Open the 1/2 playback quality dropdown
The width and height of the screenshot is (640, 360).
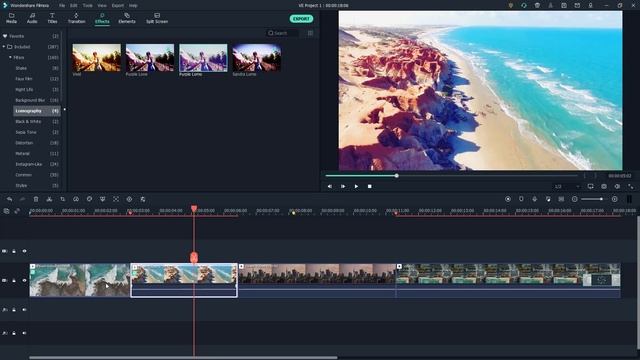pos(567,187)
